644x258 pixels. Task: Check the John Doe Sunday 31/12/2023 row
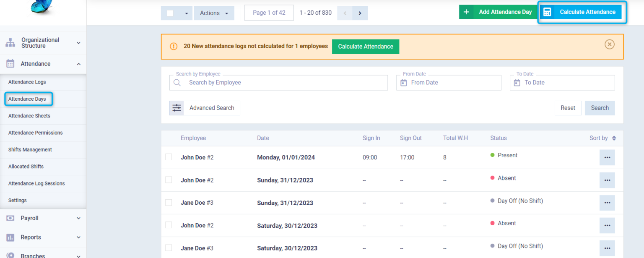(x=169, y=180)
